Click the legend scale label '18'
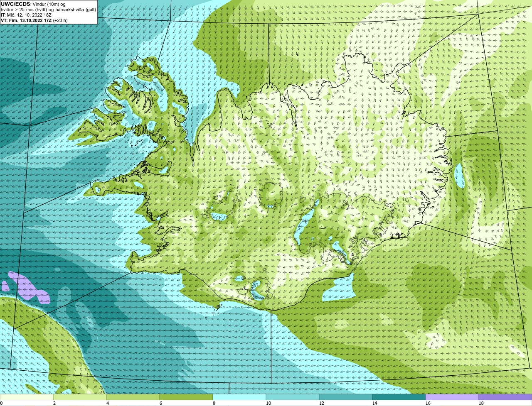Image resolution: width=532 pixels, height=406 pixels. (x=481, y=403)
